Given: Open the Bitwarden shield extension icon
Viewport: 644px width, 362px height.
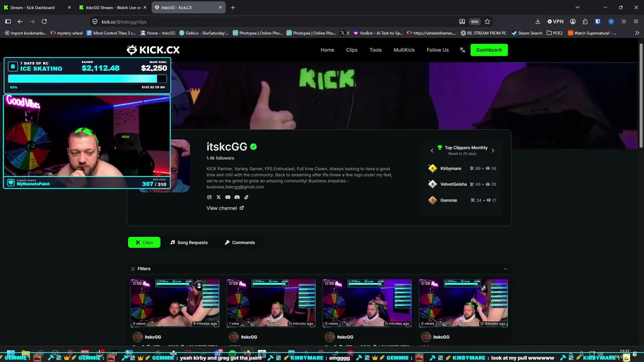Looking at the screenshot, I should click(598, 22).
